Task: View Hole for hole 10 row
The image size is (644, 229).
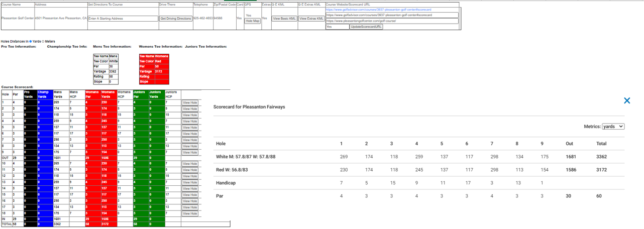Action: coord(190,164)
